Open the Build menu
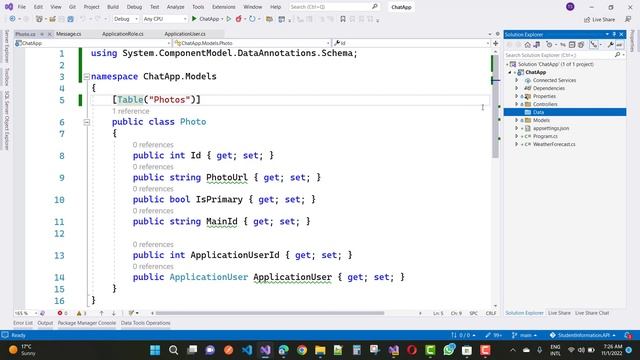 (113, 7)
